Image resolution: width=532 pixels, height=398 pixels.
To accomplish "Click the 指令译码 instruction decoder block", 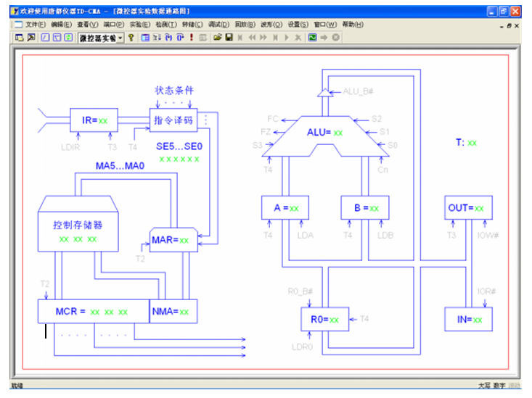I will [173, 120].
